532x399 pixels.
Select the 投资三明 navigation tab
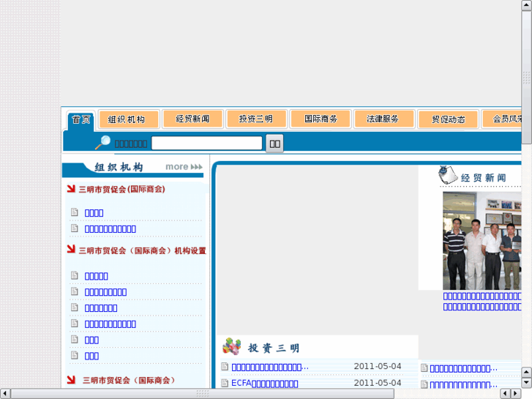257,119
